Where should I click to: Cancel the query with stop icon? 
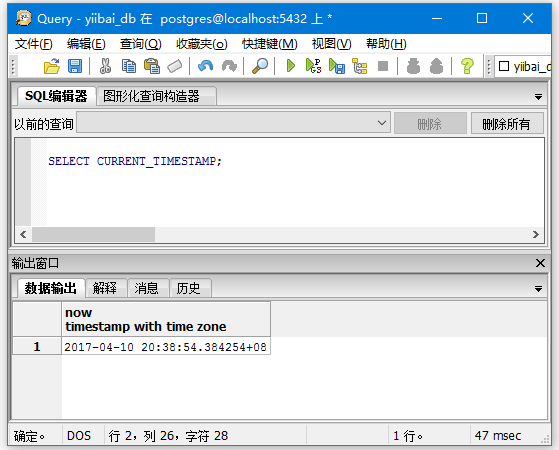383,66
